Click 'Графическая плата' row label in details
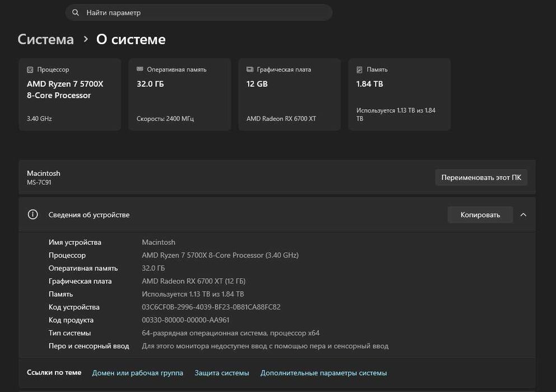 coord(80,281)
